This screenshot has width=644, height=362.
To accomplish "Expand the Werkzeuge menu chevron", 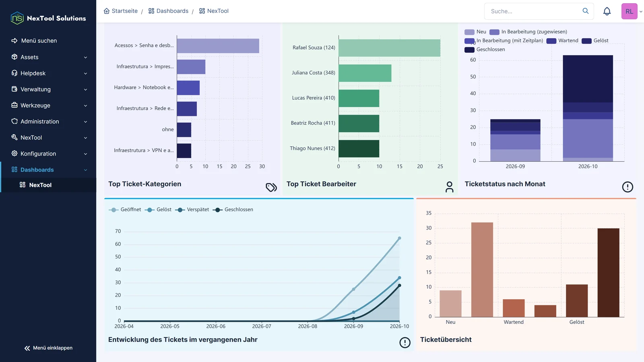I will [85, 106].
